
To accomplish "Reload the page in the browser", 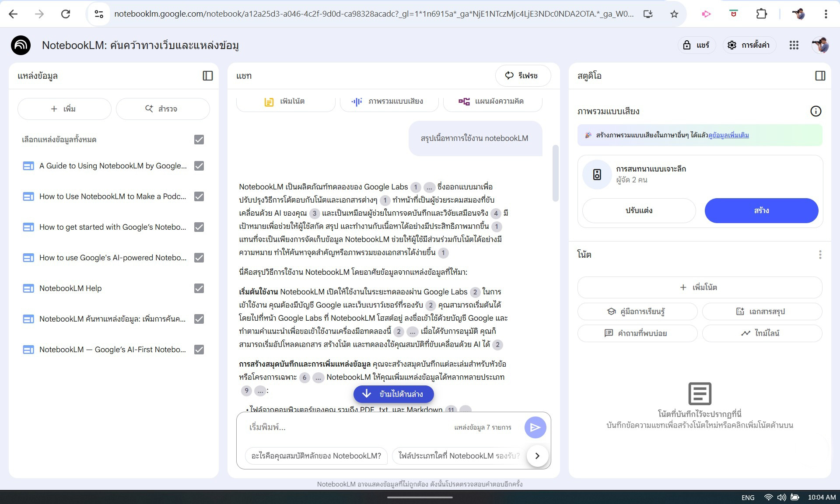I will point(66,14).
